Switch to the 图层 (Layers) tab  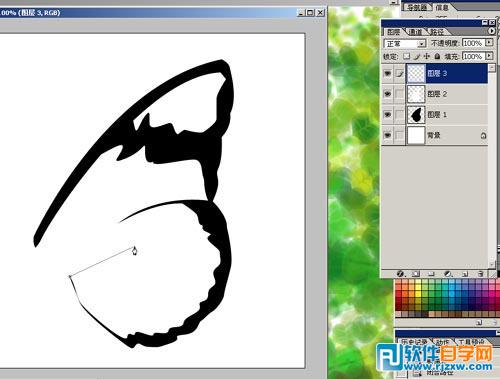click(x=393, y=32)
